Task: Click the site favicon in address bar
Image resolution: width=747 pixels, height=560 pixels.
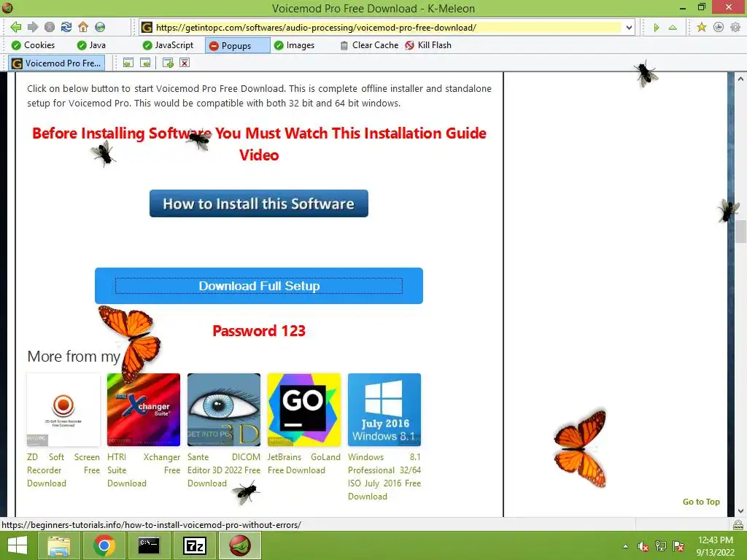Action: [147, 28]
